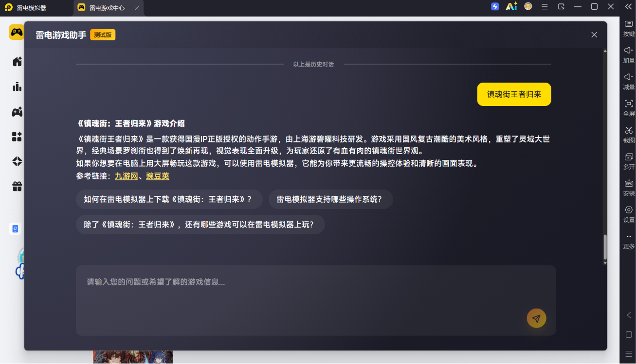Image resolution: width=636 pixels, height=364 pixels.
Task: Click the chat scrollbar up arrow
Action: [605, 51]
